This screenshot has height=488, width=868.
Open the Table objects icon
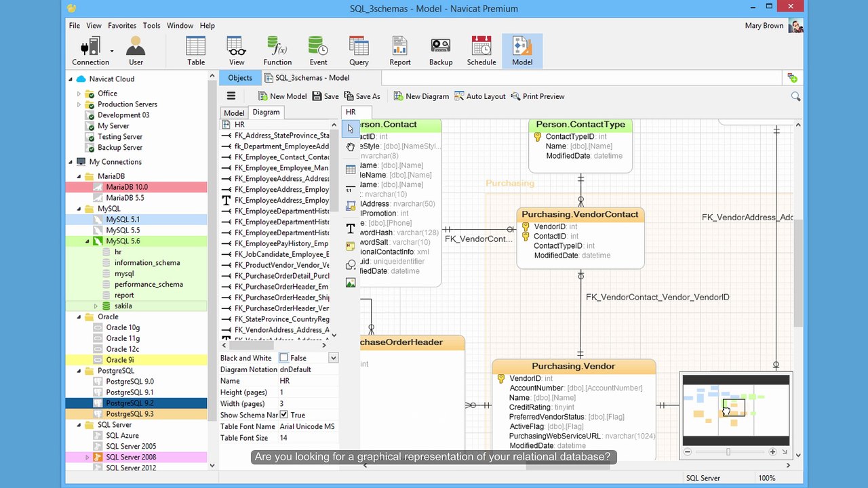pos(196,51)
